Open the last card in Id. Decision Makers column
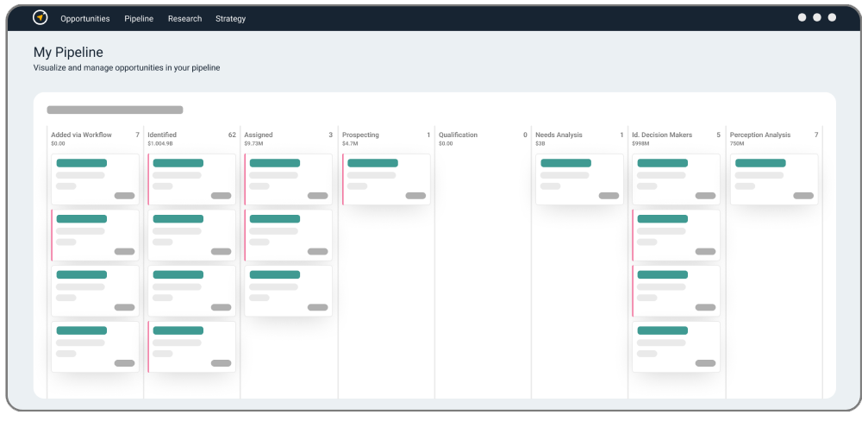This screenshot has width=868, height=421. coord(676,347)
